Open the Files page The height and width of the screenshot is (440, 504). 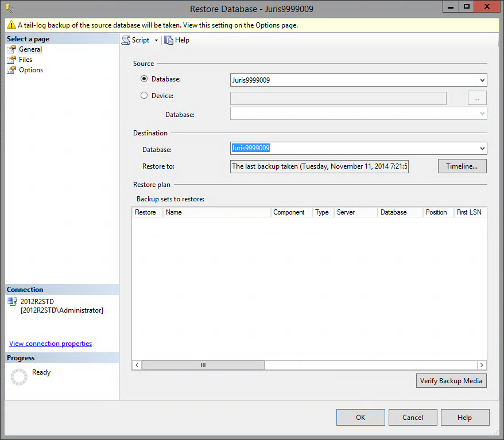(x=25, y=60)
